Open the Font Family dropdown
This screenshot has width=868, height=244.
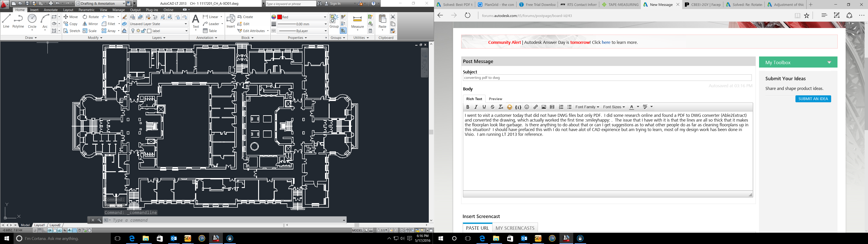point(587,107)
